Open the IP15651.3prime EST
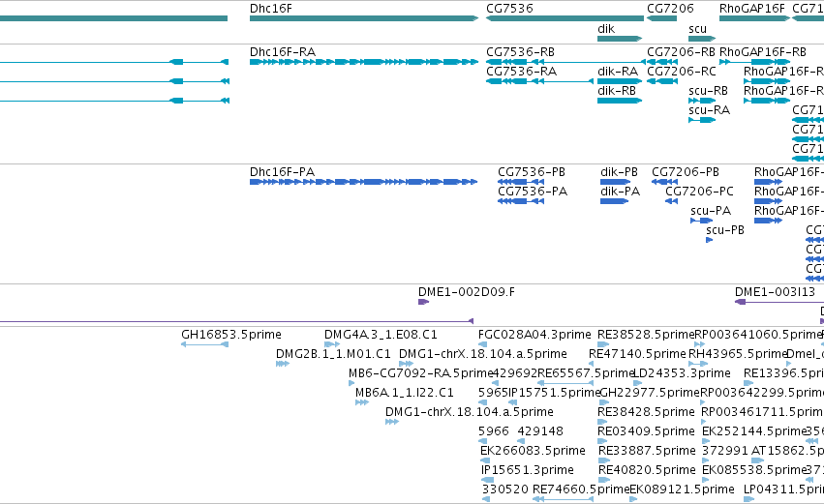824x504 pixels. coord(488,480)
